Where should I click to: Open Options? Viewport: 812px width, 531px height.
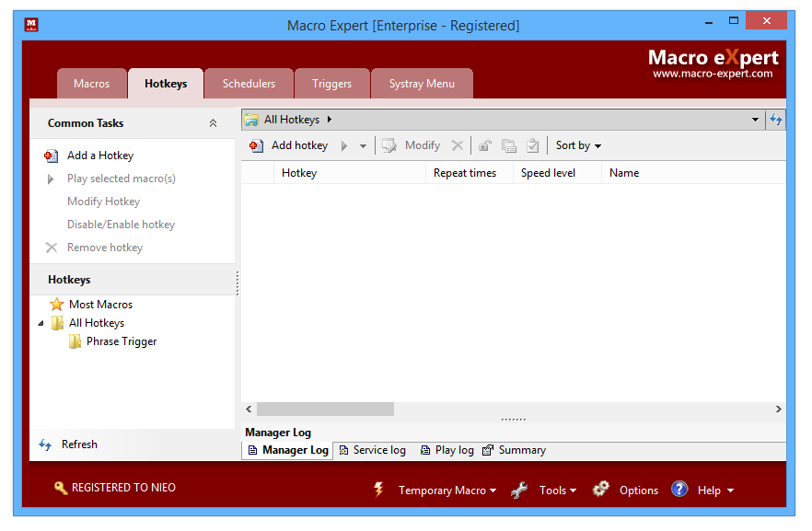[x=639, y=491]
